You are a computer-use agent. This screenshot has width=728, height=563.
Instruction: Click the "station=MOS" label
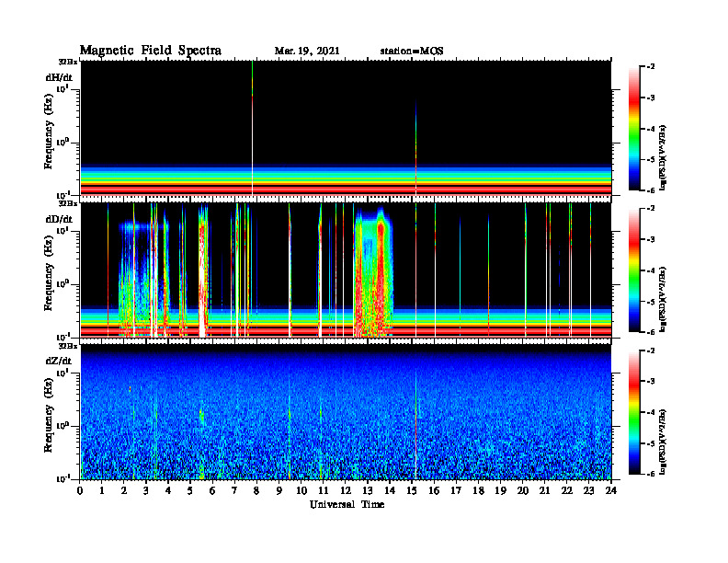click(x=412, y=52)
